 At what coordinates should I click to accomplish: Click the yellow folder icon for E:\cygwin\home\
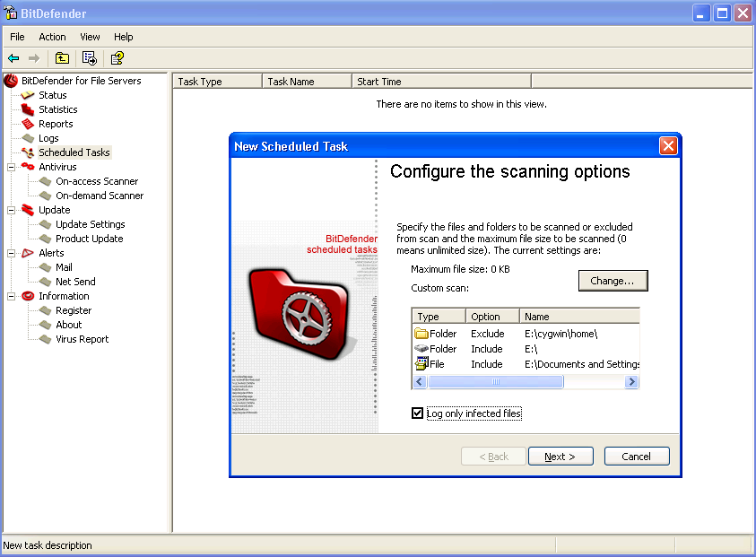421,334
